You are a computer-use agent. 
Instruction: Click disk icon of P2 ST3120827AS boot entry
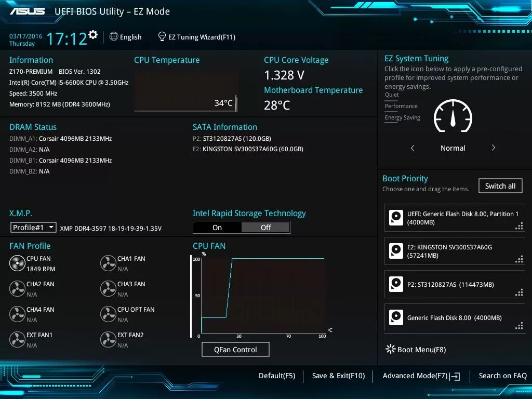click(x=396, y=284)
